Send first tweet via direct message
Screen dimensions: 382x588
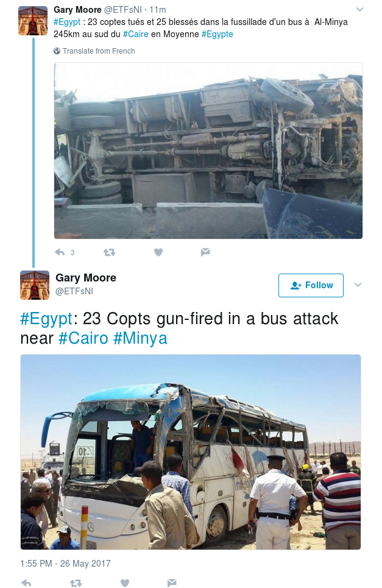pyautogui.click(x=205, y=252)
